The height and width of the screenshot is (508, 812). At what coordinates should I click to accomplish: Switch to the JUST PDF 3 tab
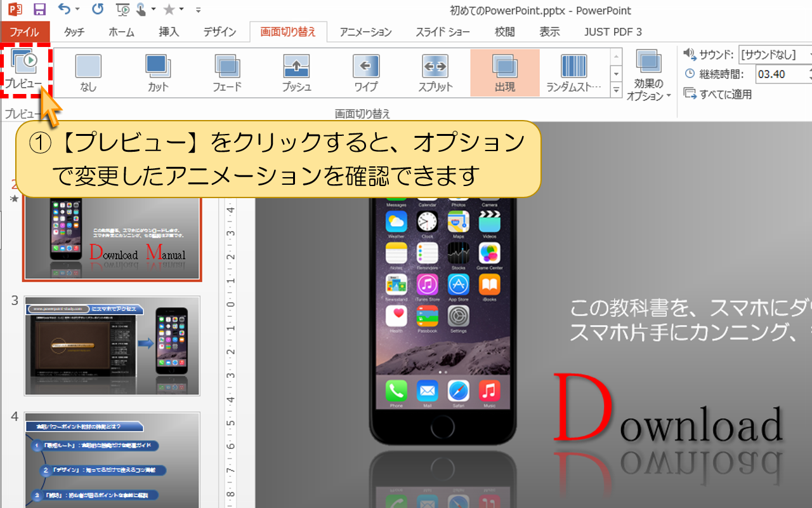tap(613, 32)
